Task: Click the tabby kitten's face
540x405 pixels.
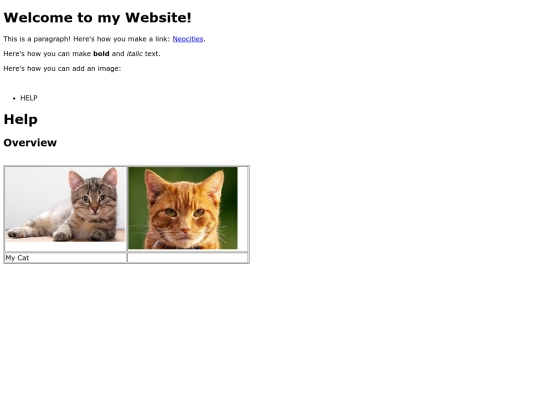Action: 94,198
